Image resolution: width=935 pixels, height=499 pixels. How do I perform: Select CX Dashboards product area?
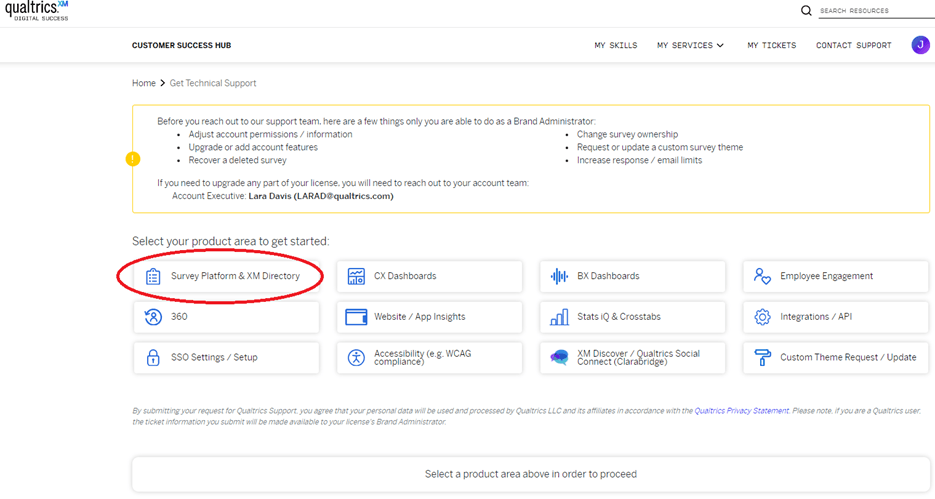[x=429, y=276]
